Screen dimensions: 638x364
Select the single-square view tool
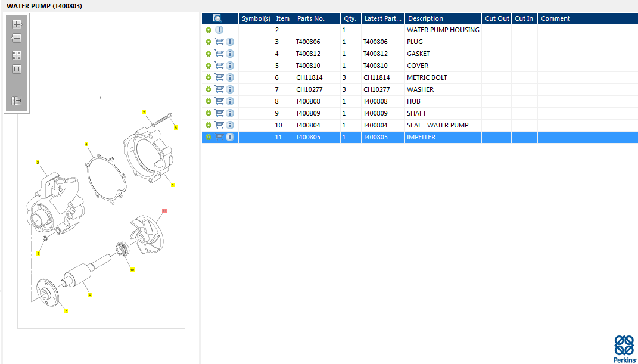17,69
